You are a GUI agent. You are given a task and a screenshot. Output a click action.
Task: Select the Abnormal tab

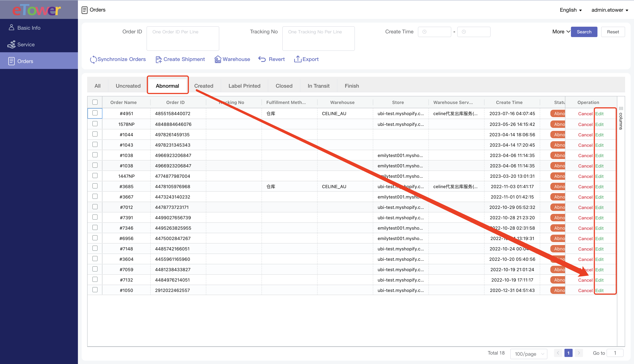(167, 86)
